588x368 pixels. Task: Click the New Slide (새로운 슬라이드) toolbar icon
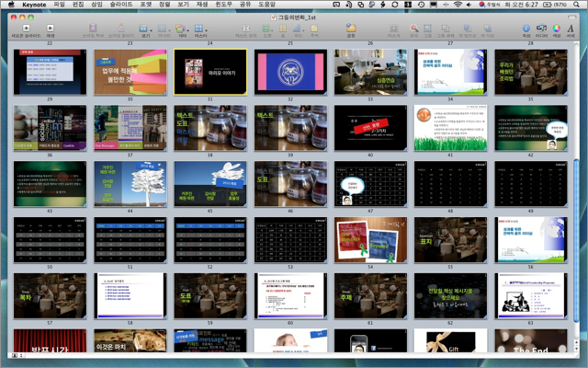(26, 29)
